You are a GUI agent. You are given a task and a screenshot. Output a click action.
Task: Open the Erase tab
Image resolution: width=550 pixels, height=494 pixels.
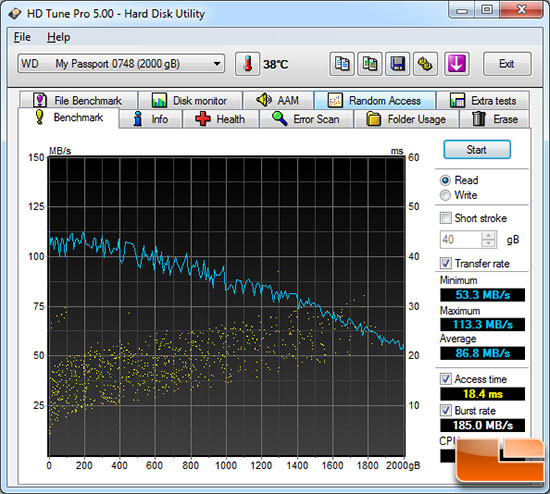pyautogui.click(x=495, y=119)
